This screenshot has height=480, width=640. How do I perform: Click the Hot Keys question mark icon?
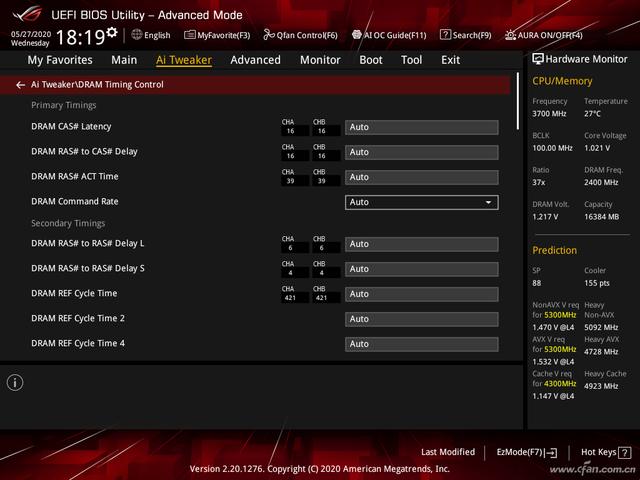(x=624, y=452)
